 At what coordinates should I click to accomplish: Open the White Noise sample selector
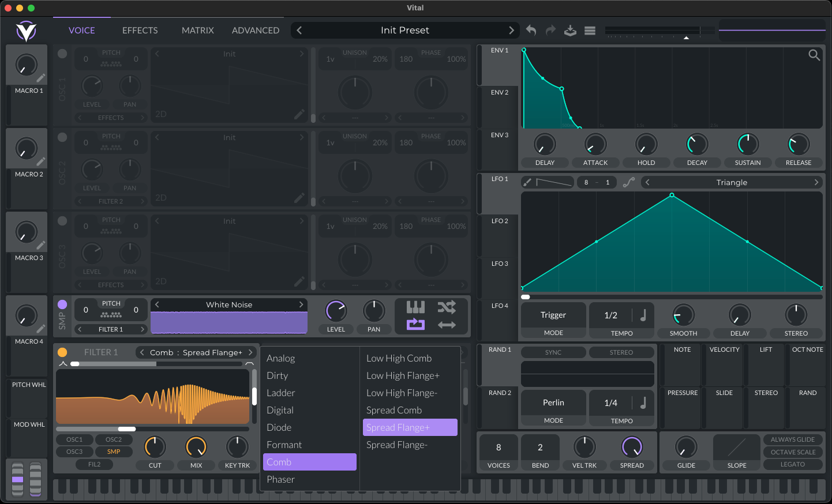[229, 304]
